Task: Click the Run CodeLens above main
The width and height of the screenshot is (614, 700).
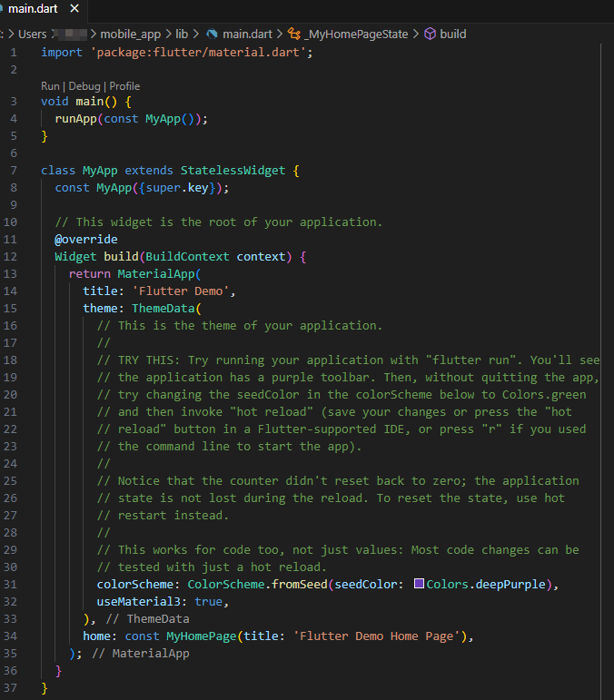Action: coord(50,86)
